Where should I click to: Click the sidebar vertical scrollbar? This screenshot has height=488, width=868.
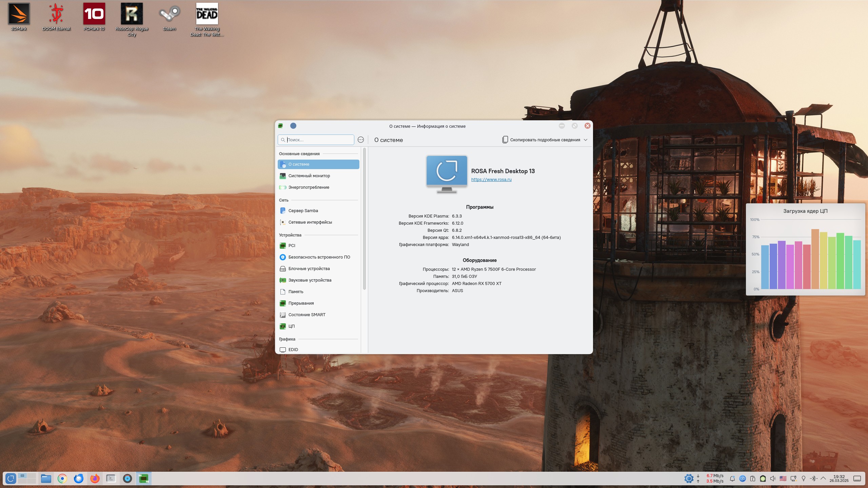click(x=364, y=219)
